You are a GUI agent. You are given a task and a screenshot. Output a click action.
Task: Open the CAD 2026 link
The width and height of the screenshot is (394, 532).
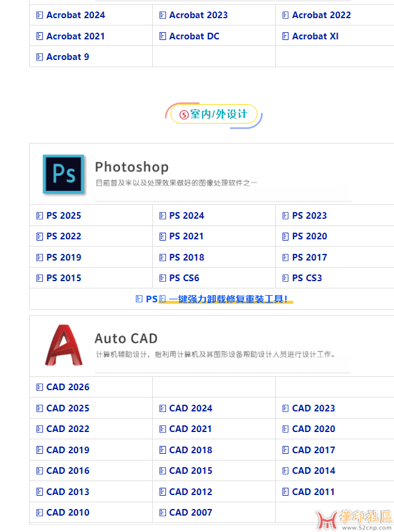point(67,387)
